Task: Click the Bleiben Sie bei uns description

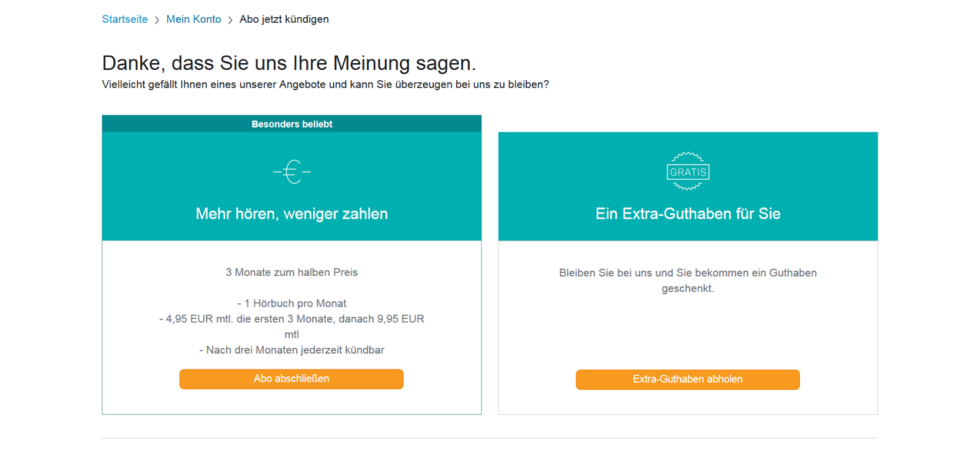Action: pyautogui.click(x=688, y=281)
